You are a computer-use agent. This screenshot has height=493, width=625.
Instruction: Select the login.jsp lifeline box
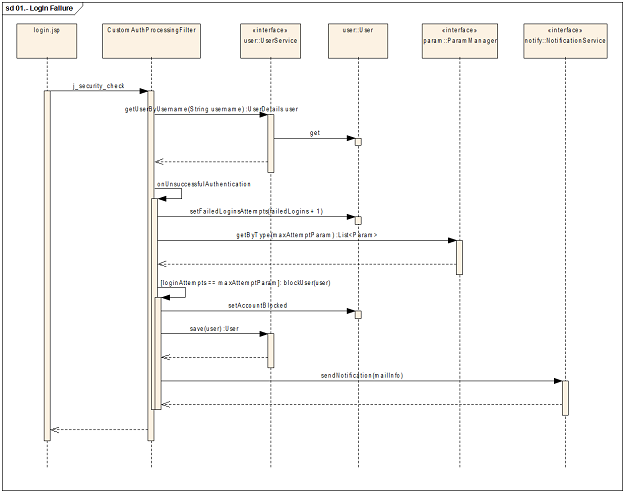[x=47, y=41]
